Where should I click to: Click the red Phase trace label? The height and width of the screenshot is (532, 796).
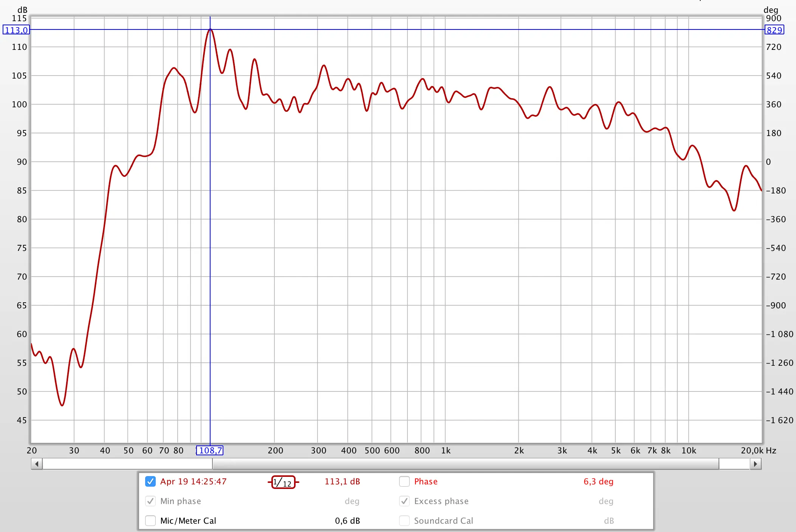426,481
